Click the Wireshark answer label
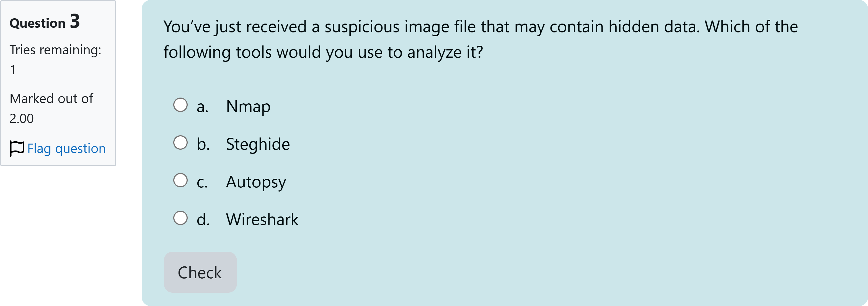Screen dimensions: 868x306 (x=262, y=220)
